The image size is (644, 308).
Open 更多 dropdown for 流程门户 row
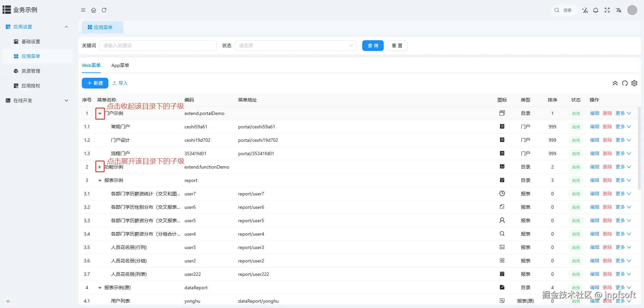(x=623, y=153)
